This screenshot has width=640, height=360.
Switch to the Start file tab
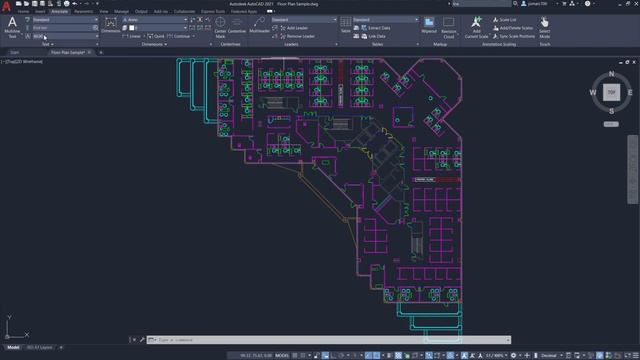tap(15, 52)
